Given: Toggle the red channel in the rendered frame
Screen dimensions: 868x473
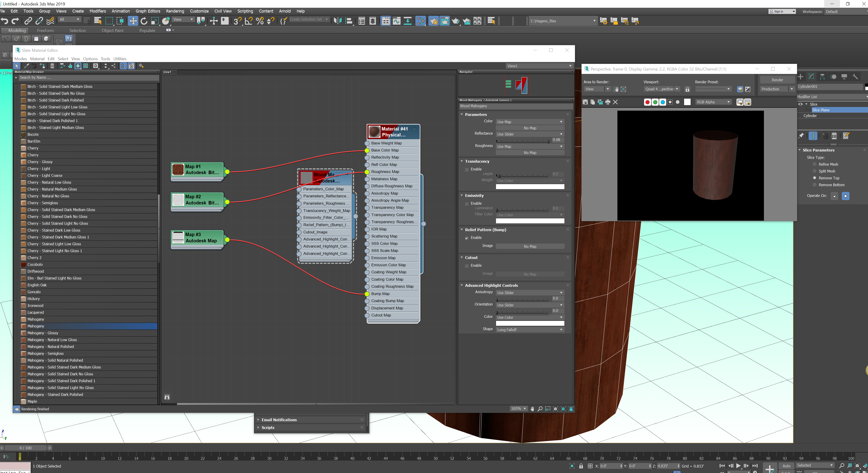Looking at the screenshot, I should point(647,102).
